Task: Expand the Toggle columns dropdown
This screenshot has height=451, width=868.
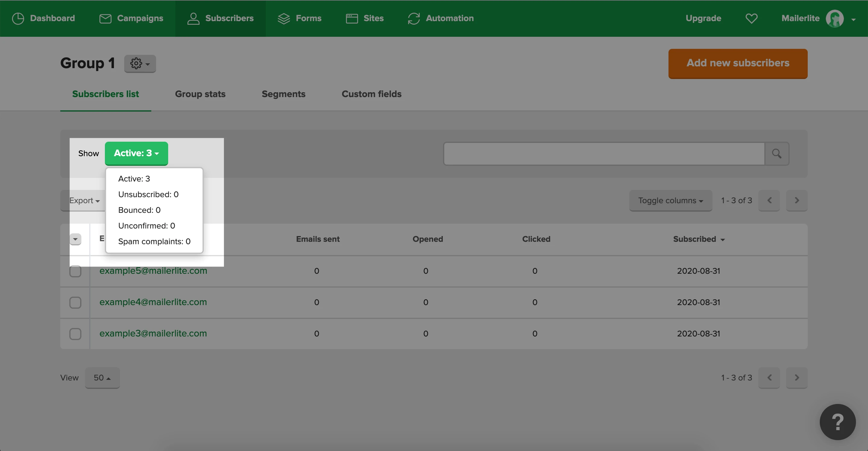Action: coord(670,200)
